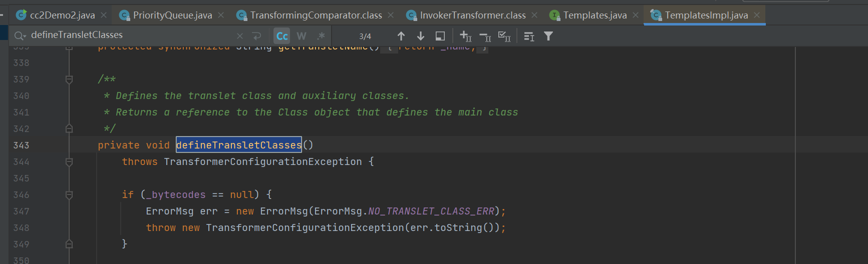868x264 pixels.
Task: Add selection for next occurrence
Action: tap(465, 36)
